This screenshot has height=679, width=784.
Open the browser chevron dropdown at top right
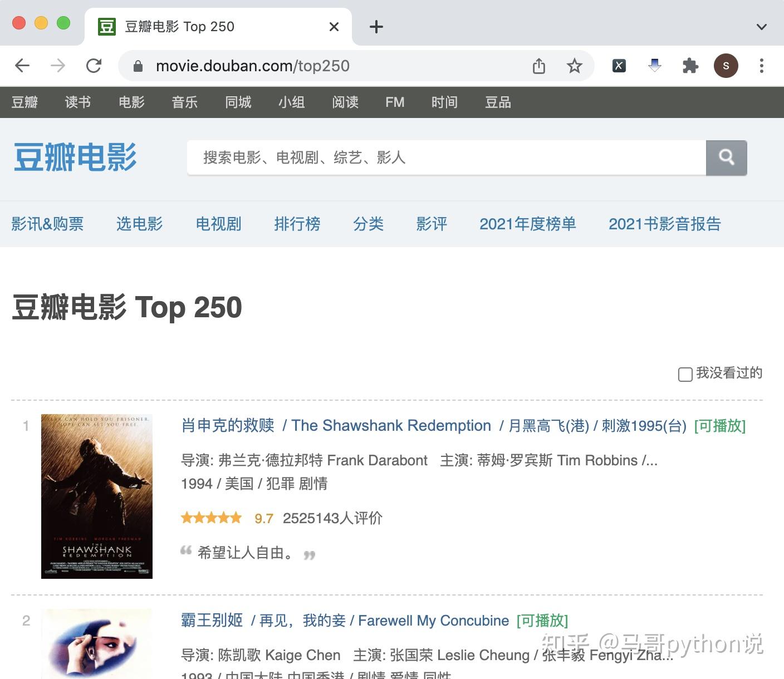click(x=761, y=27)
